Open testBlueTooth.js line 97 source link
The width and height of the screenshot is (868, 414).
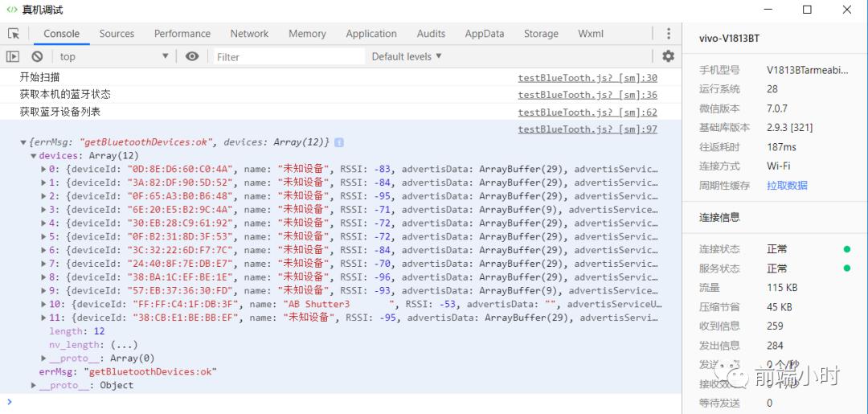tap(587, 129)
